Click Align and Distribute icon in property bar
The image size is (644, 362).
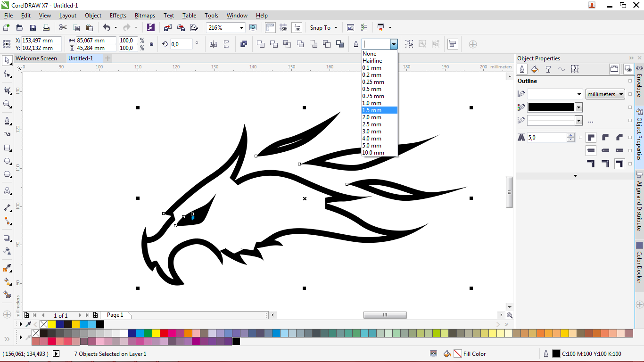pyautogui.click(x=453, y=44)
